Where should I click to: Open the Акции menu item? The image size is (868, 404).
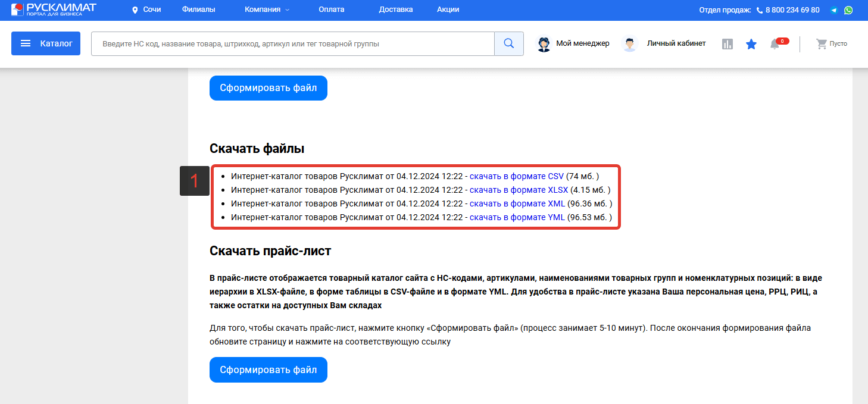point(448,10)
